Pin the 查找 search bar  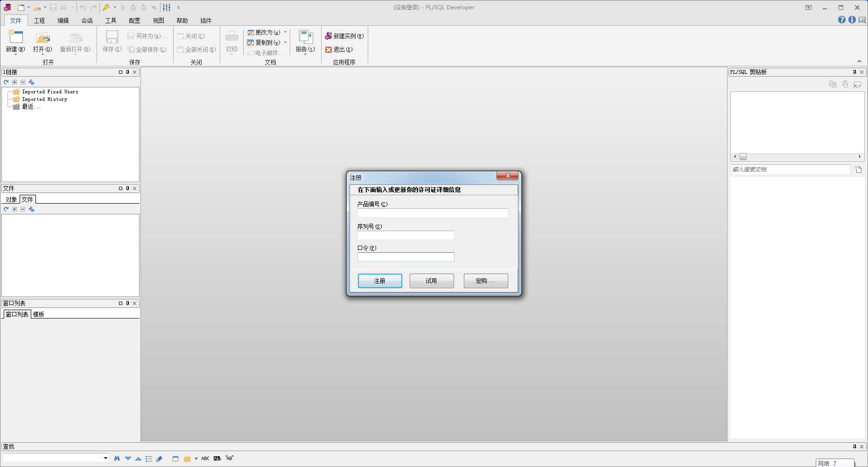tap(854, 446)
